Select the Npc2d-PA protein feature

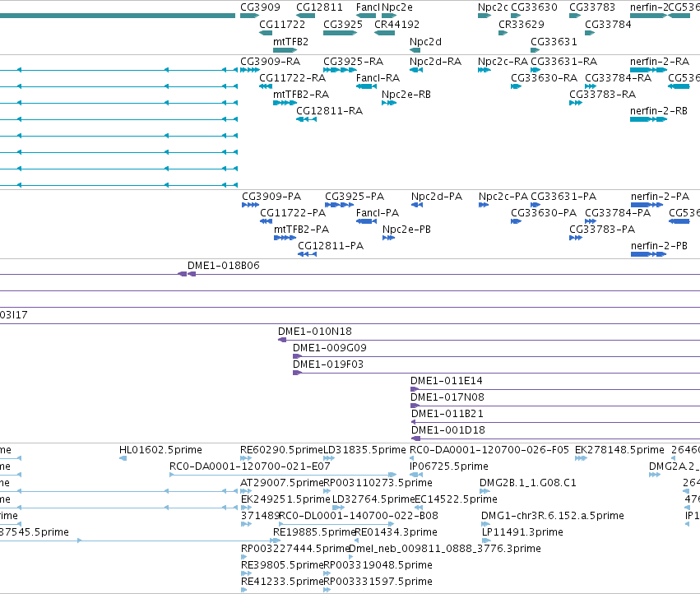point(417,205)
